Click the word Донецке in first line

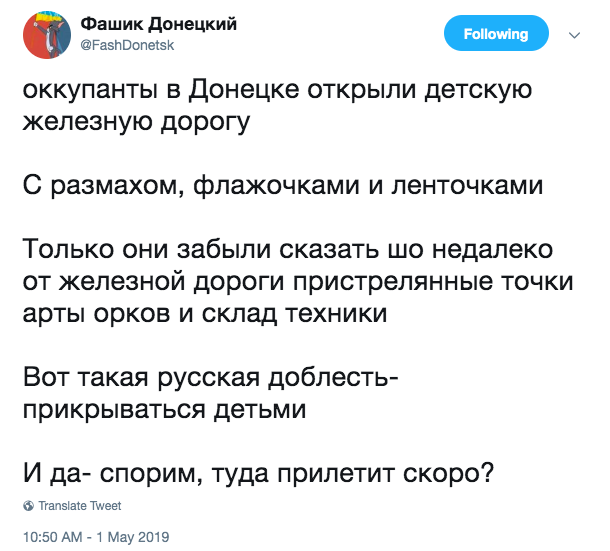[244, 90]
